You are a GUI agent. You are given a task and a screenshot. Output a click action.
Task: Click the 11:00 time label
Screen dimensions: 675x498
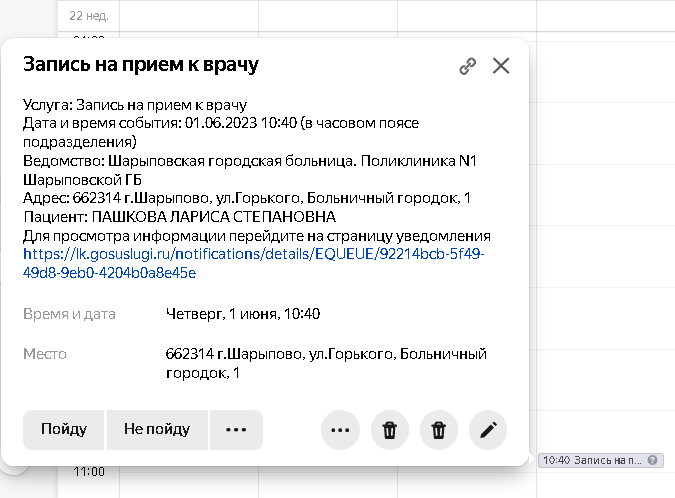pyautogui.click(x=89, y=472)
